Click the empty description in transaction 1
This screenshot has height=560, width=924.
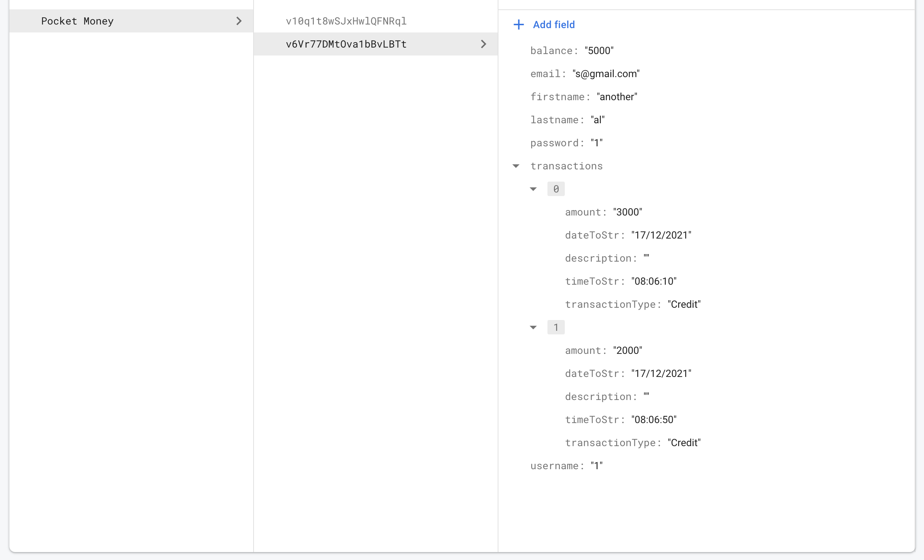[646, 396]
